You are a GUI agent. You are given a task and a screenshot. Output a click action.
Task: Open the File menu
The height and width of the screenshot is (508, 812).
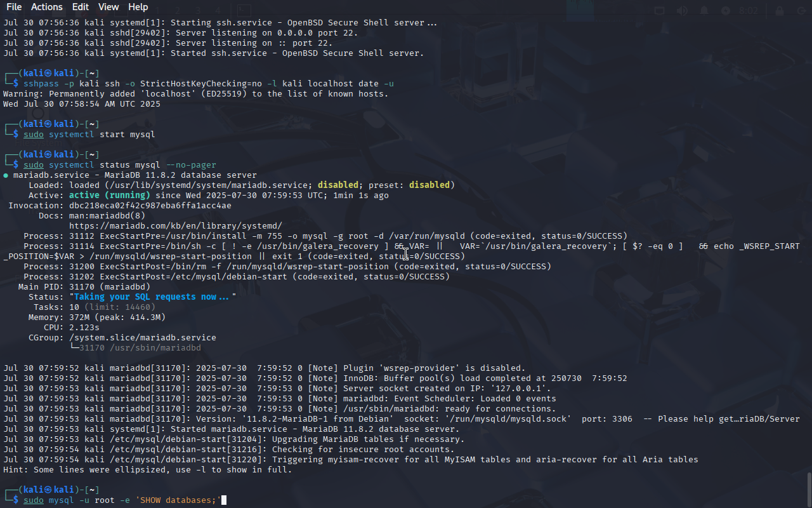(14, 7)
